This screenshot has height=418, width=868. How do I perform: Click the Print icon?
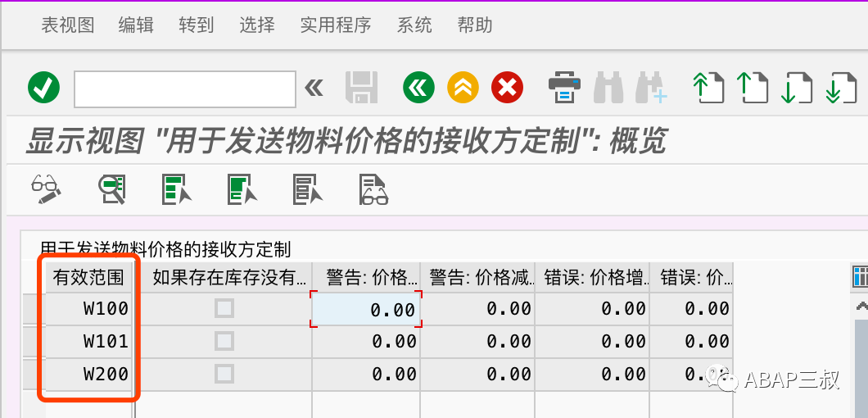(x=565, y=88)
